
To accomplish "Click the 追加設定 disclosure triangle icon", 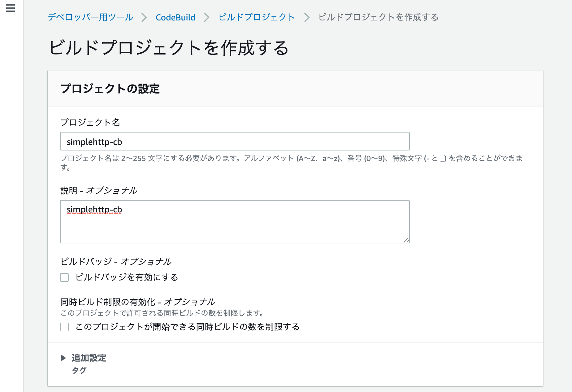I will (x=63, y=358).
